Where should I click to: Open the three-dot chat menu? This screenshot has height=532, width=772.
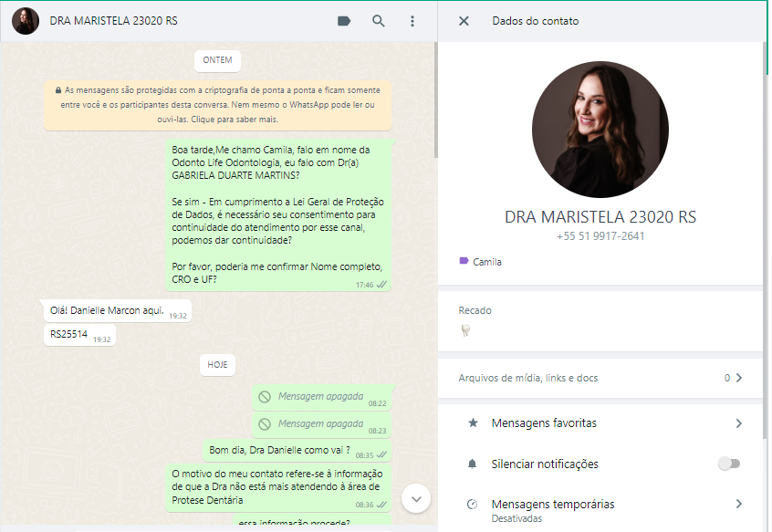[x=412, y=21]
